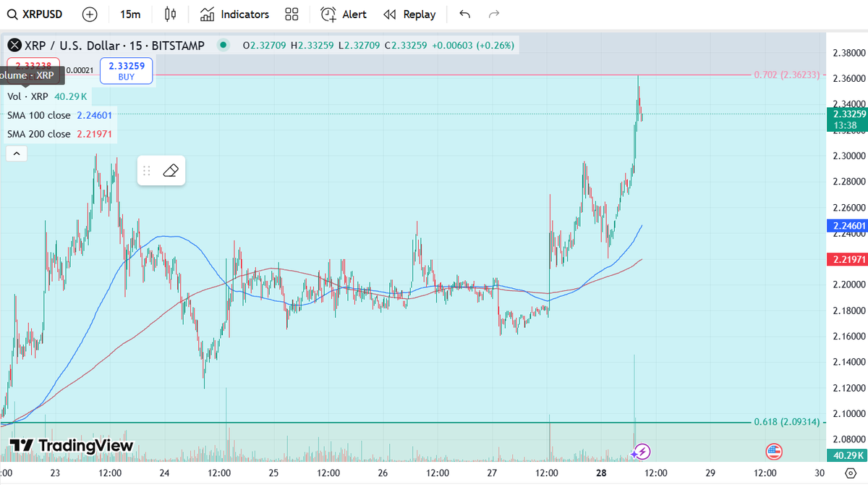868x485 pixels.
Task: Click the US flag economic event marker
Action: click(x=774, y=452)
